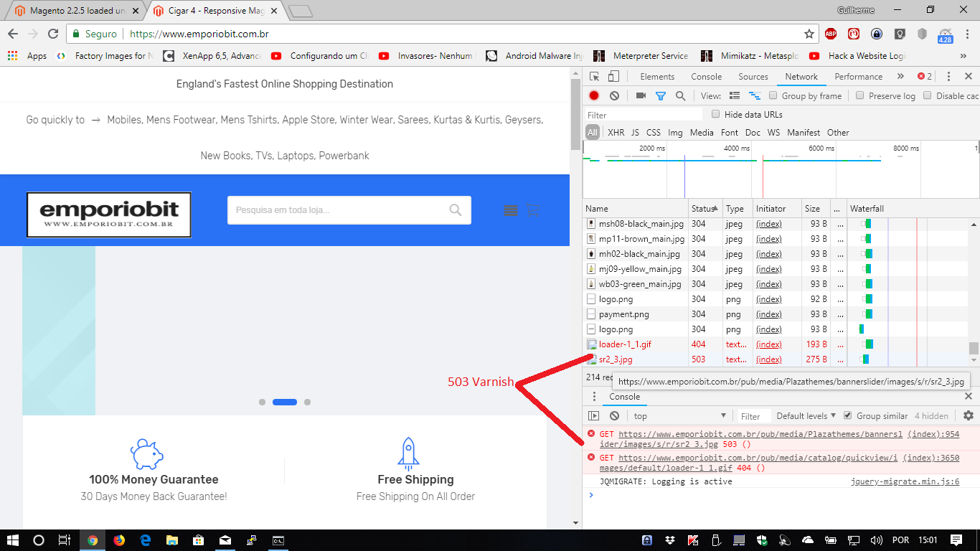Enable Group by frame checkbox
This screenshot has height=551, width=980.
[773, 95]
